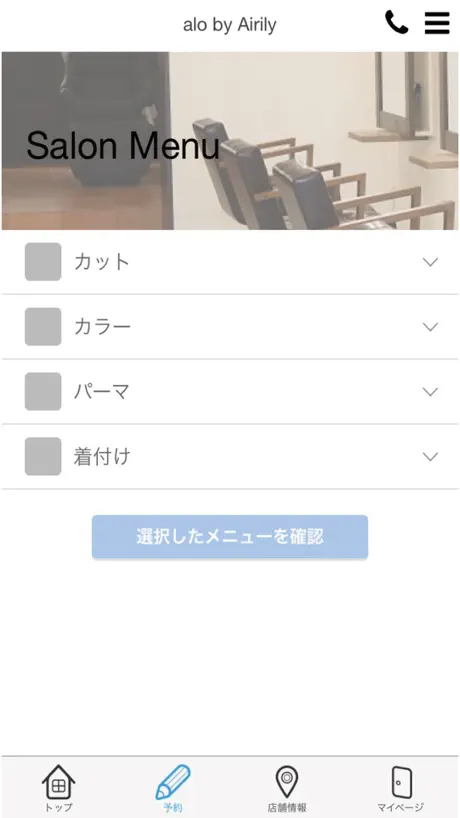The width and height of the screenshot is (460, 818).
Task: Go to the トップ house icon
Action: tap(58, 781)
